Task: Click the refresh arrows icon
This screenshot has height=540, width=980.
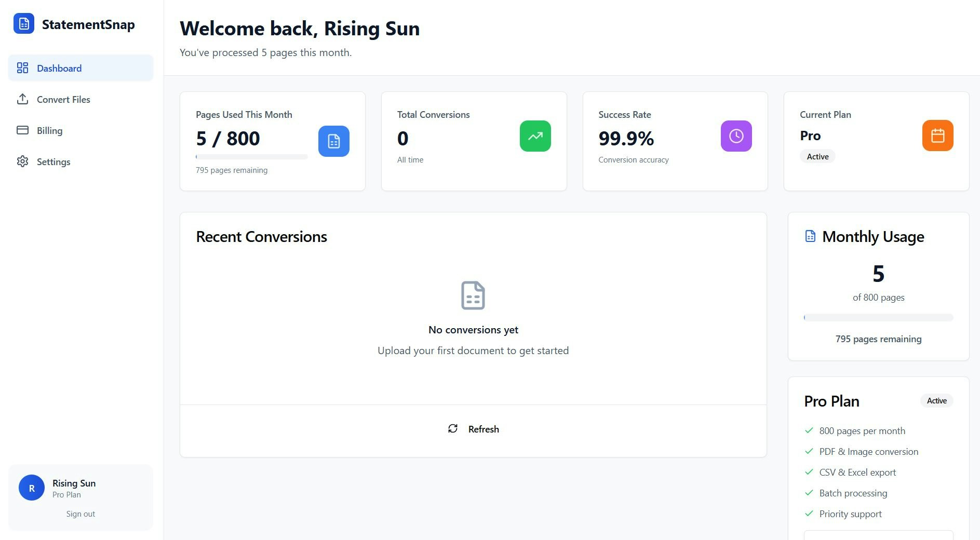Action: click(x=453, y=428)
